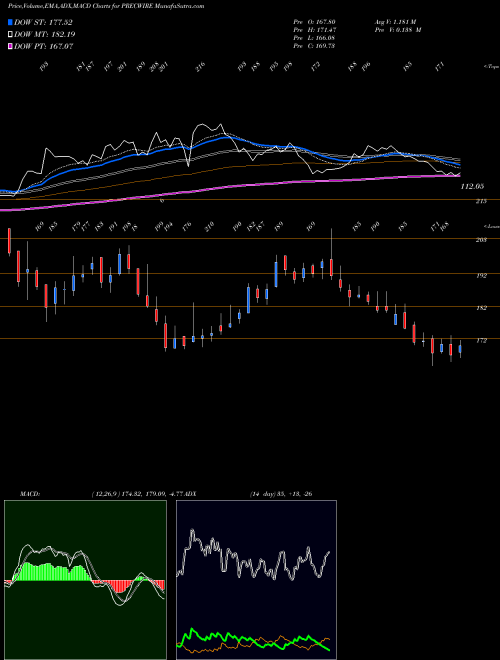Screen dimensions: 500x660
Task: Click the 'Pre O: 167.80' open value
Action: tap(314, 22)
